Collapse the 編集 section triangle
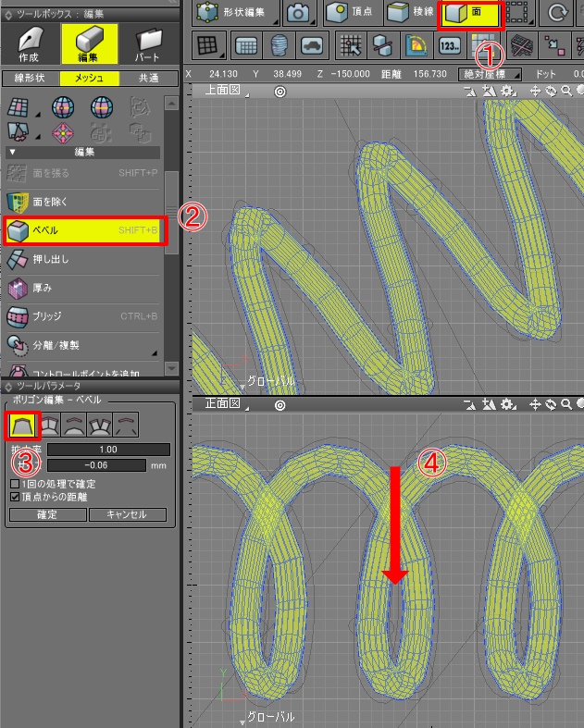The image size is (584, 728). pos(12,152)
